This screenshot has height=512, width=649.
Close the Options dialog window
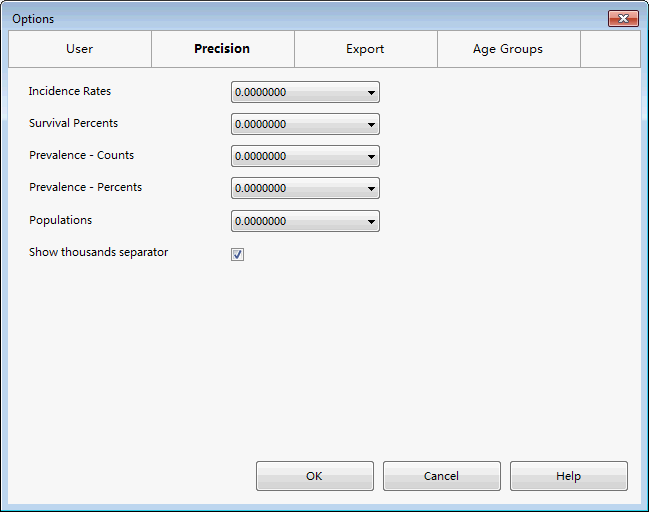pos(623,19)
